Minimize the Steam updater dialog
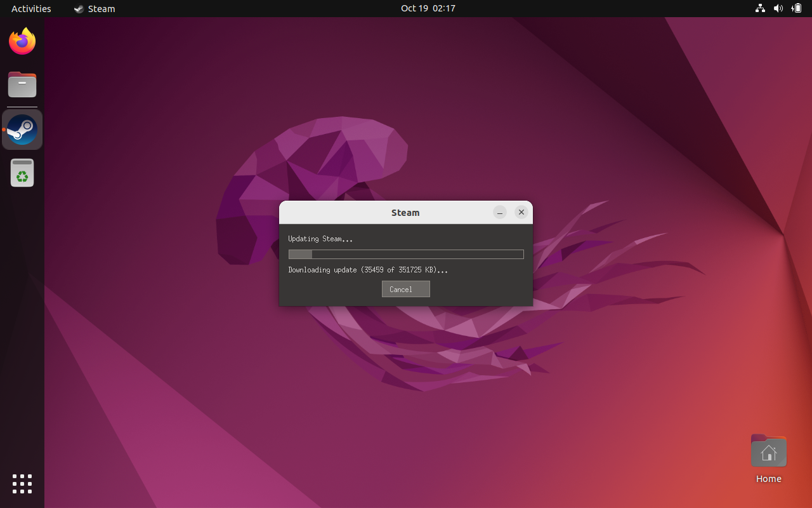812x508 pixels. 500,213
